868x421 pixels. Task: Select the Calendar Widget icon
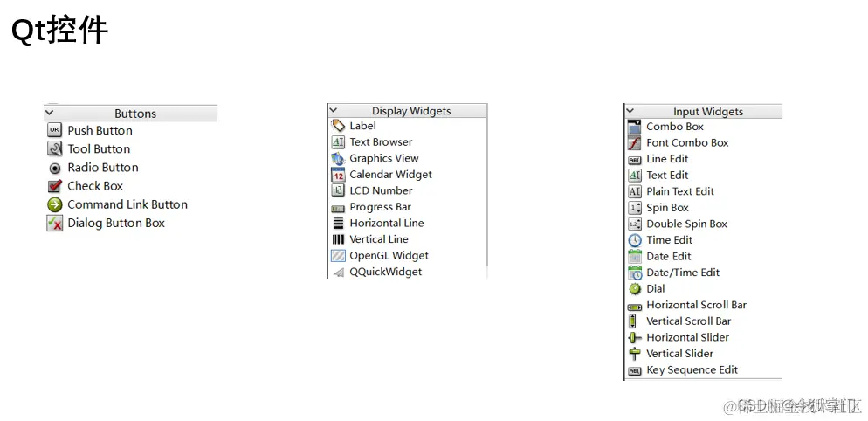tap(338, 175)
